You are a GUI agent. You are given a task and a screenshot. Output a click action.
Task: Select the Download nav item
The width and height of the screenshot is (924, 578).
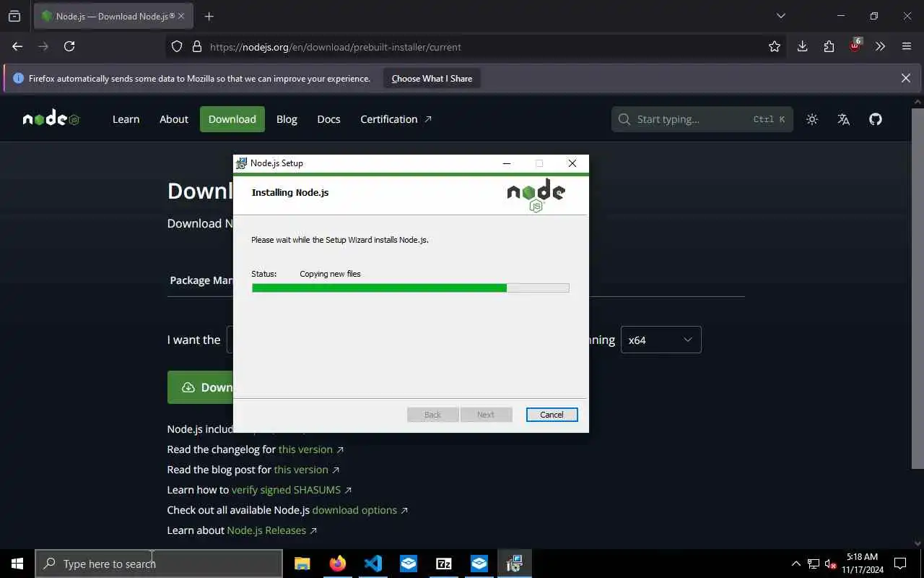coord(232,119)
